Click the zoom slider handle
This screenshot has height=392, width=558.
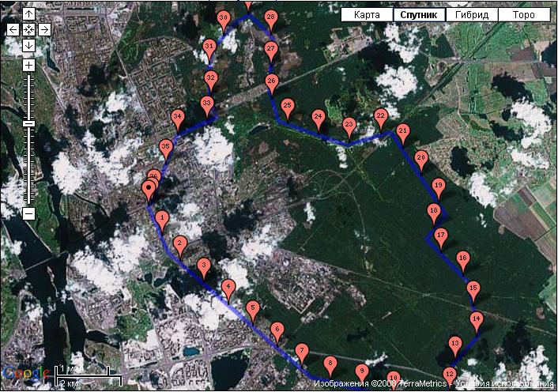point(28,124)
